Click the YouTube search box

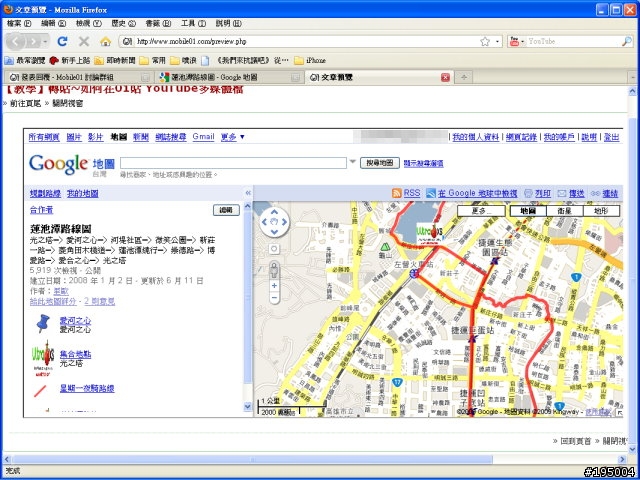pyautogui.click(x=573, y=41)
